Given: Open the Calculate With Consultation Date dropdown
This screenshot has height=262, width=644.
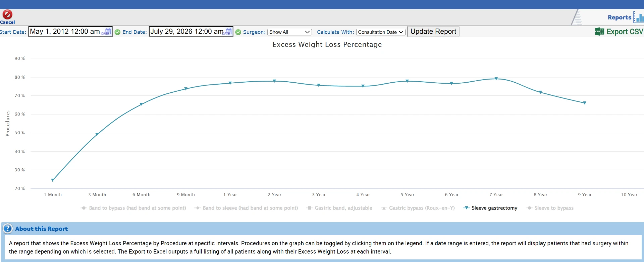Looking at the screenshot, I should point(381,32).
